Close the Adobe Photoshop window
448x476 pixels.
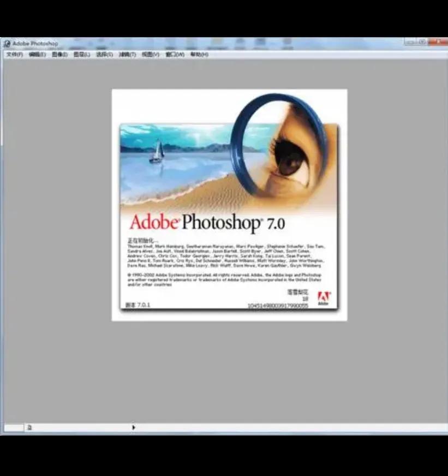tap(438, 42)
